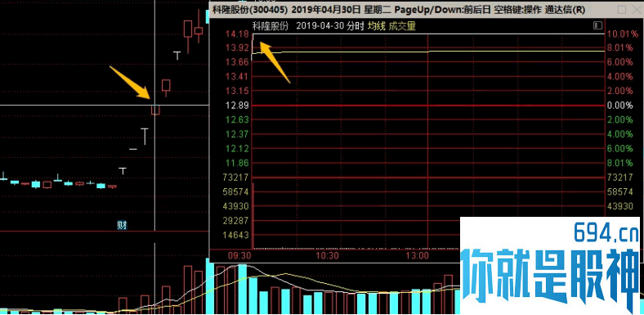The width and height of the screenshot is (644, 315).
Task: Toggle the side panel icon in intraday header
Action: coord(597,26)
